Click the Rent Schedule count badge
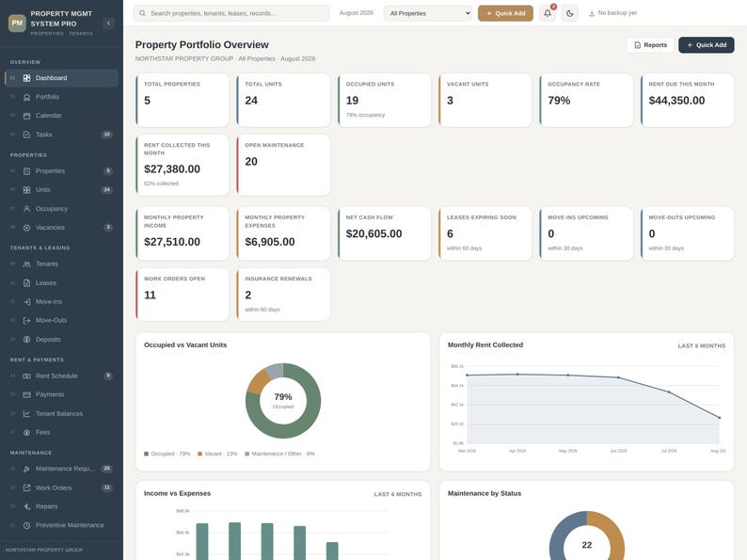The image size is (747, 560). click(108, 376)
